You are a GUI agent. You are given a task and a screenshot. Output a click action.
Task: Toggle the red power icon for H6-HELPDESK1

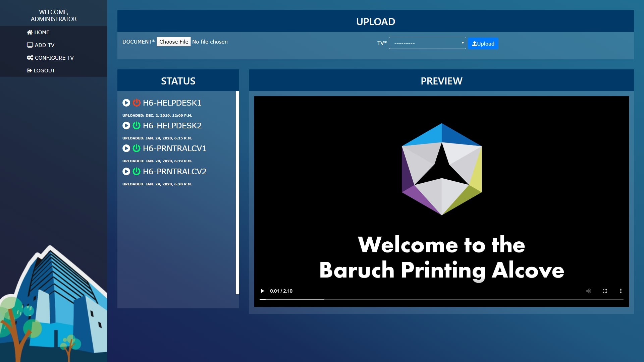[137, 103]
